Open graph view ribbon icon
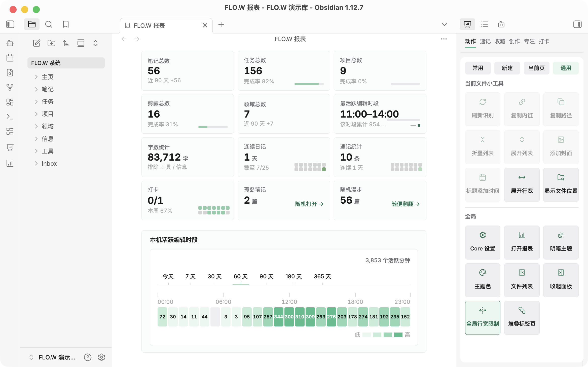Screen dimensions: 588x367 [x=10, y=87]
